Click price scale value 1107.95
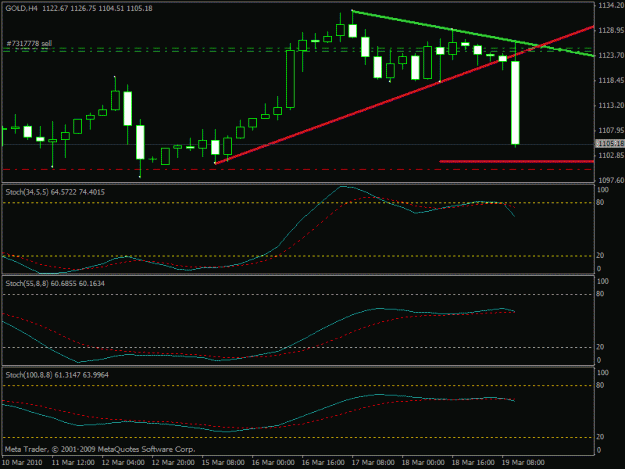The image size is (625, 469). [611, 130]
